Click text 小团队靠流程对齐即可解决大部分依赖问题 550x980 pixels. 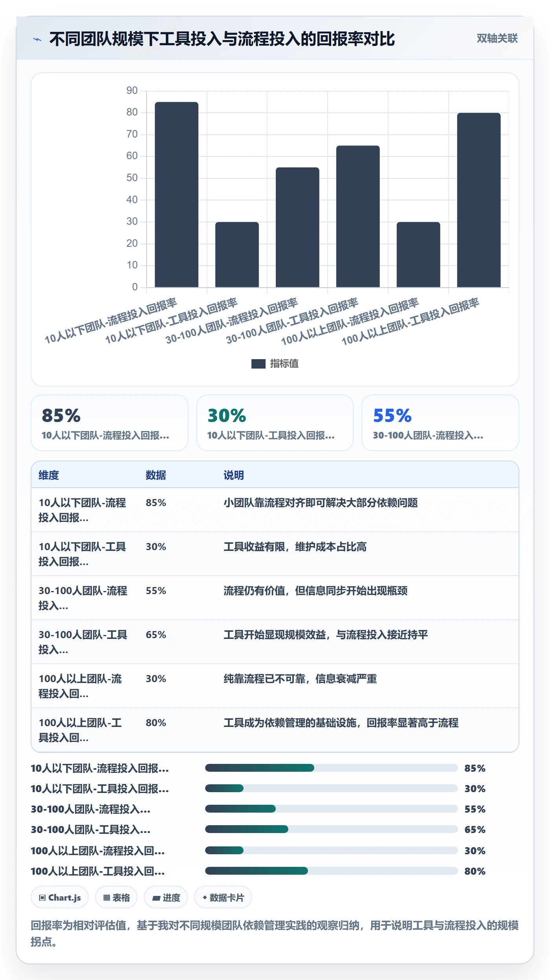point(321,503)
